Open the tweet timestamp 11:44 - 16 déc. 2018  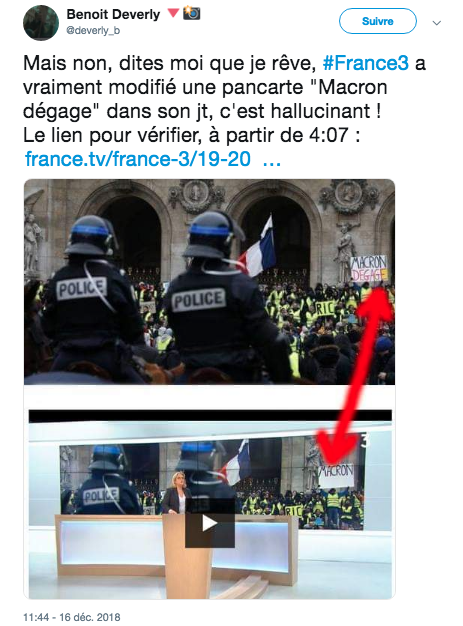point(71,617)
